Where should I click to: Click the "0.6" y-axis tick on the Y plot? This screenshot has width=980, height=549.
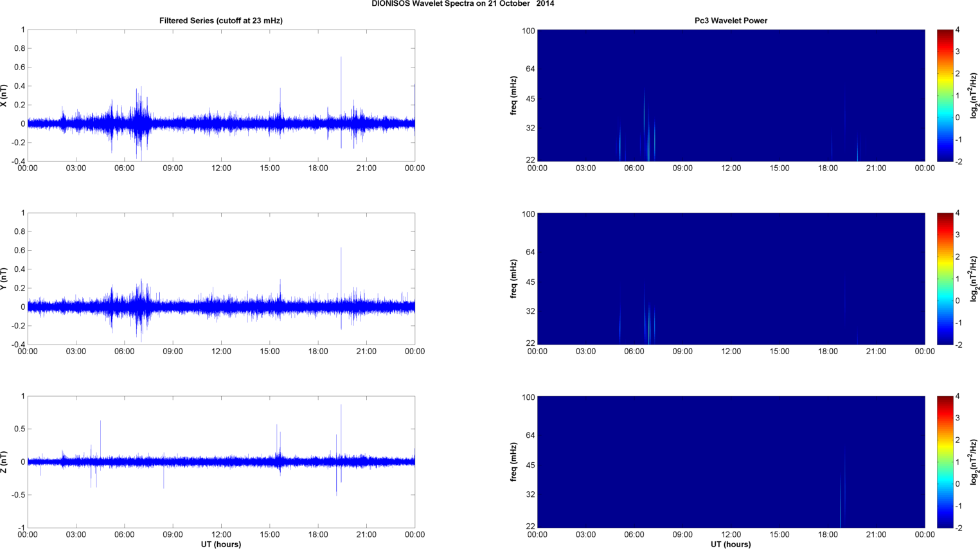pos(19,251)
